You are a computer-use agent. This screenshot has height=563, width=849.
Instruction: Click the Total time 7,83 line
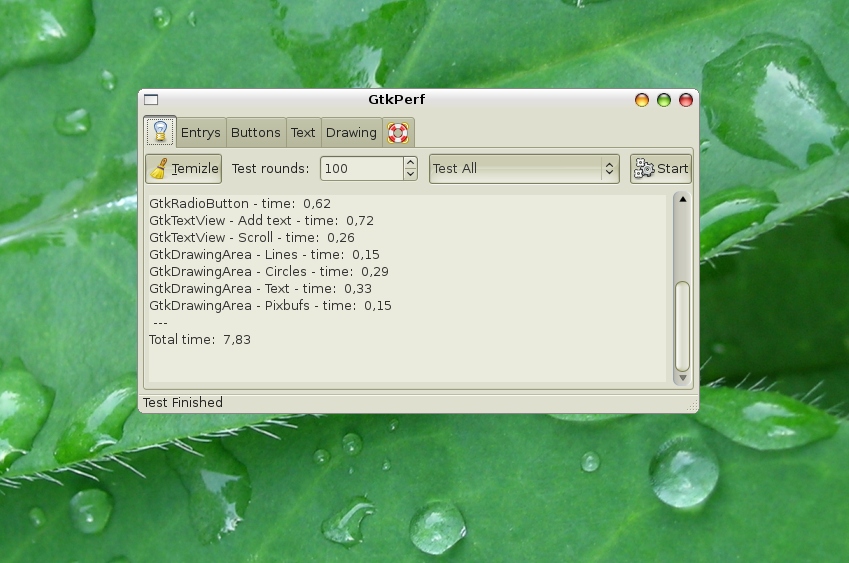[x=200, y=340]
